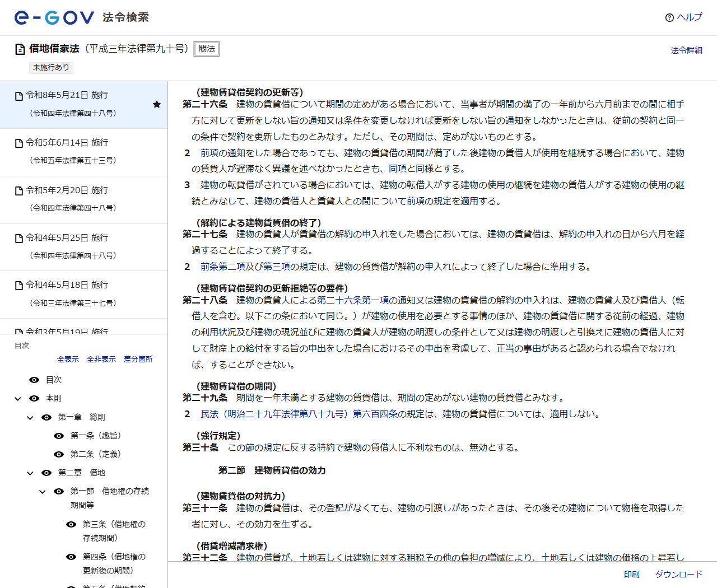This screenshot has width=717, height=588.
Task: Collapse the 本則 tree node
Action: click(18, 399)
